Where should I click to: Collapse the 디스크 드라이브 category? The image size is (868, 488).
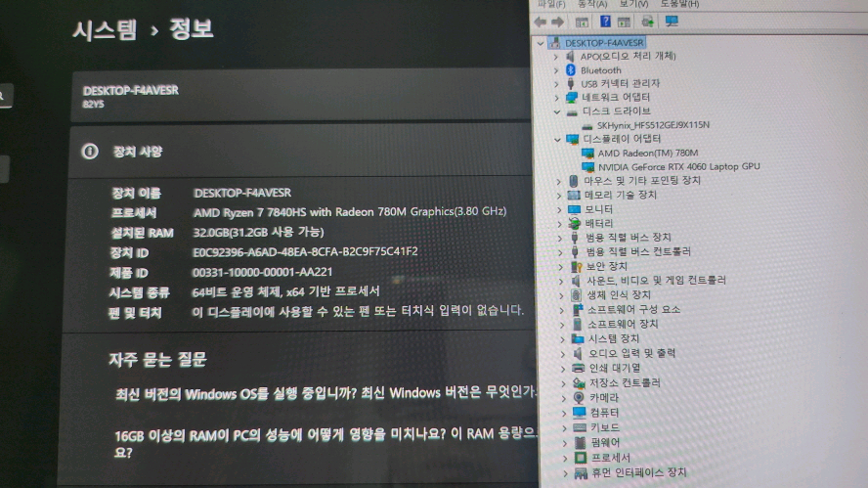click(x=557, y=111)
